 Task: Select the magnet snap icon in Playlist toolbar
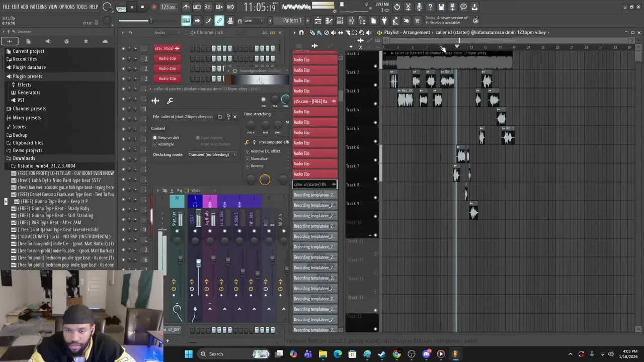[301, 33]
